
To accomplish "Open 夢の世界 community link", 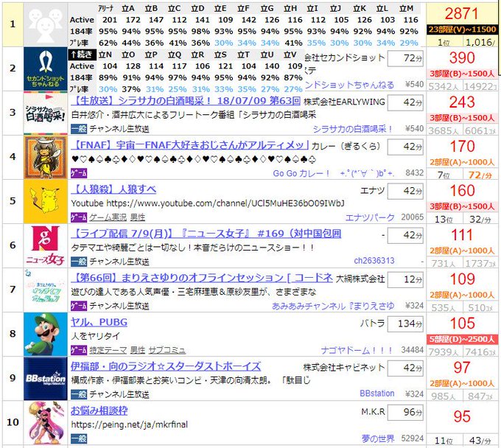I will pos(378,438).
